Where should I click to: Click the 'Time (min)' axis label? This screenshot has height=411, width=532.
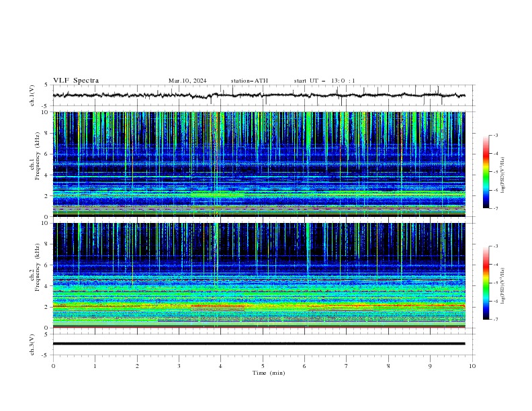269,373
